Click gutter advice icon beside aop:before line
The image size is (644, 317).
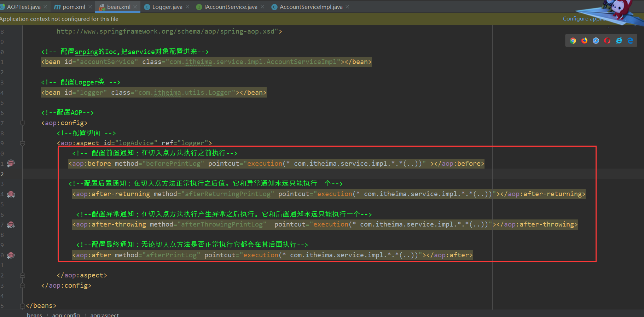(x=11, y=163)
